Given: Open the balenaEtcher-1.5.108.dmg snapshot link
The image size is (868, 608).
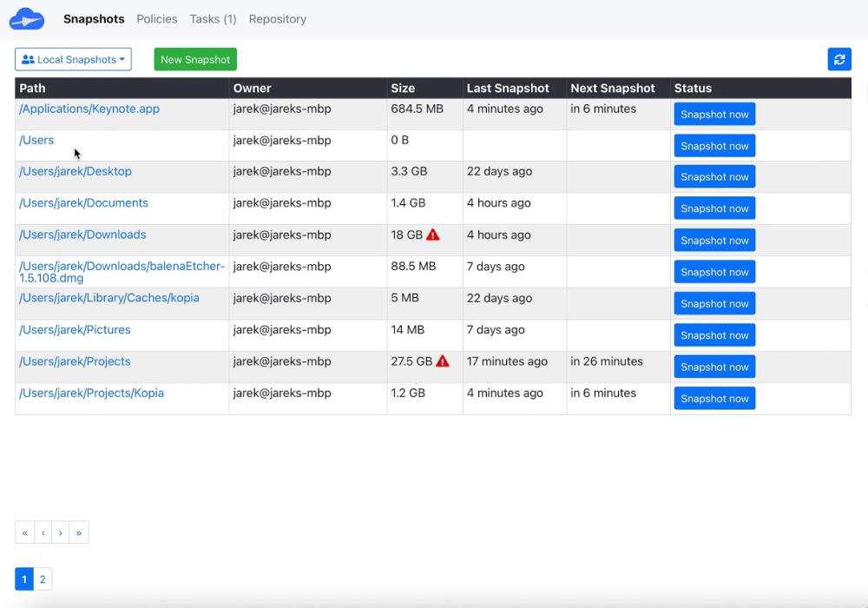Looking at the screenshot, I should tap(122, 271).
